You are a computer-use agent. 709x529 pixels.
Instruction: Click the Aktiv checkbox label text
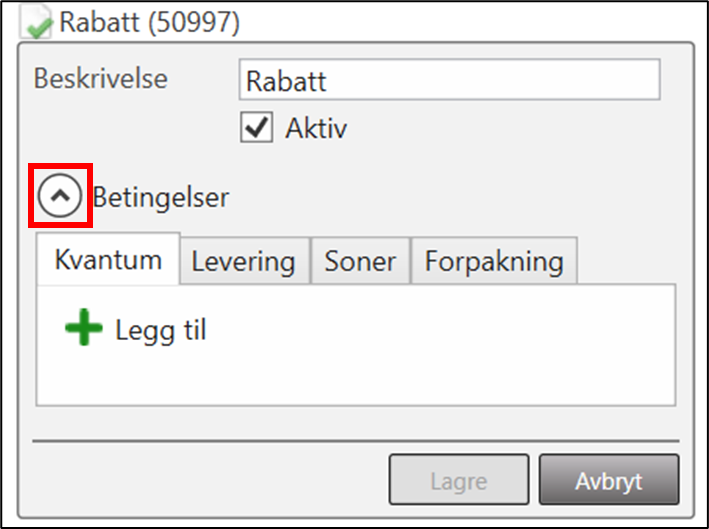pyautogui.click(x=316, y=129)
